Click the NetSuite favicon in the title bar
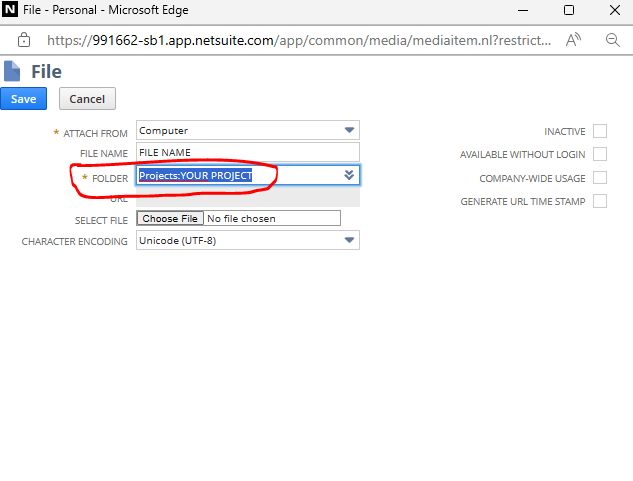This screenshot has width=633, height=481. (12, 10)
